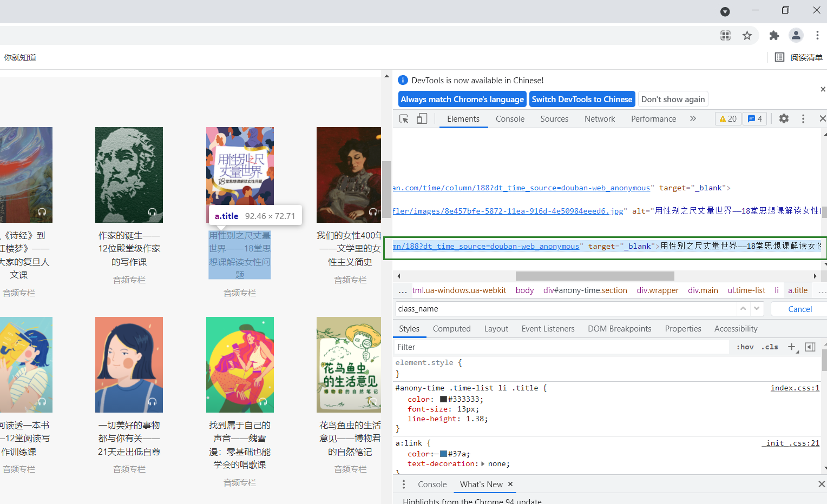The image size is (827, 504).
Task: Open the overflow tools chevron in DevTools
Action: tap(693, 118)
